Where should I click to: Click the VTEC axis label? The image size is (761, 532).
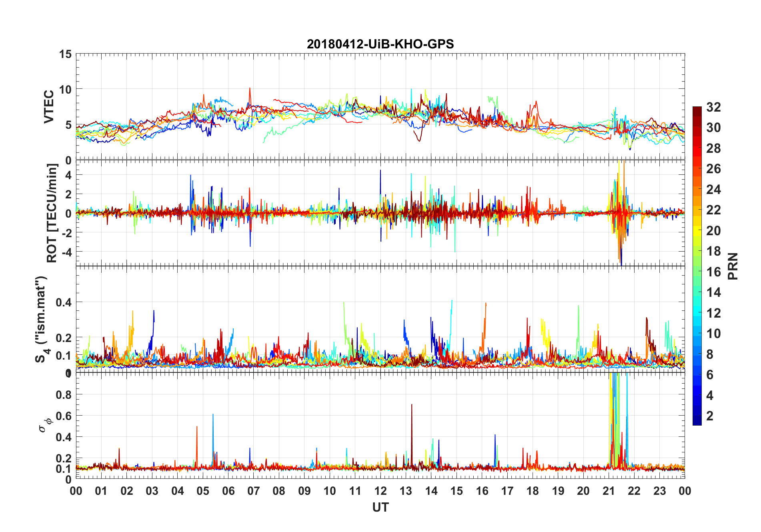(49, 107)
